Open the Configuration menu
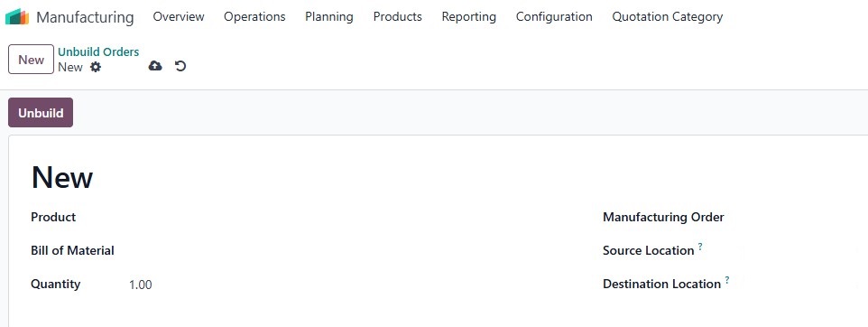The width and height of the screenshot is (868, 327). pyautogui.click(x=554, y=16)
